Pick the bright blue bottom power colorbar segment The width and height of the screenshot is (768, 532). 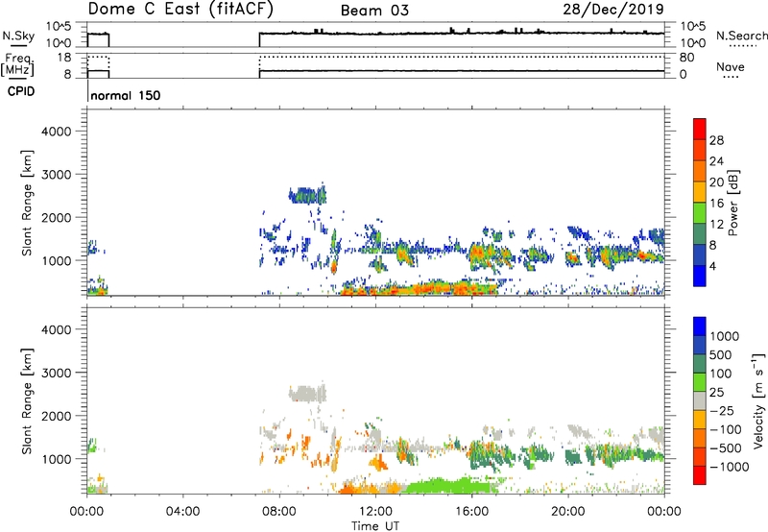(700, 277)
